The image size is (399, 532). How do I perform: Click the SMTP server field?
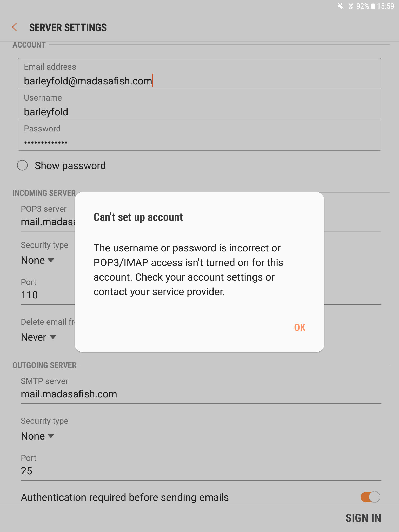[69, 394]
